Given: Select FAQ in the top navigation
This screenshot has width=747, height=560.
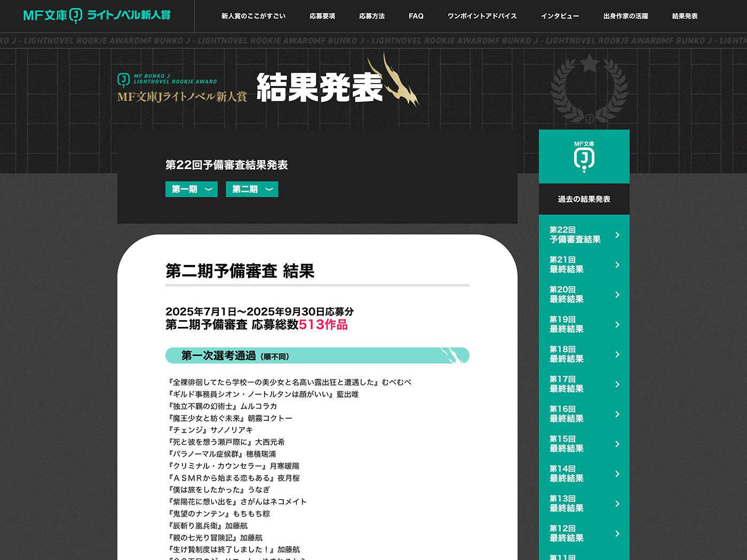Looking at the screenshot, I should point(416,16).
